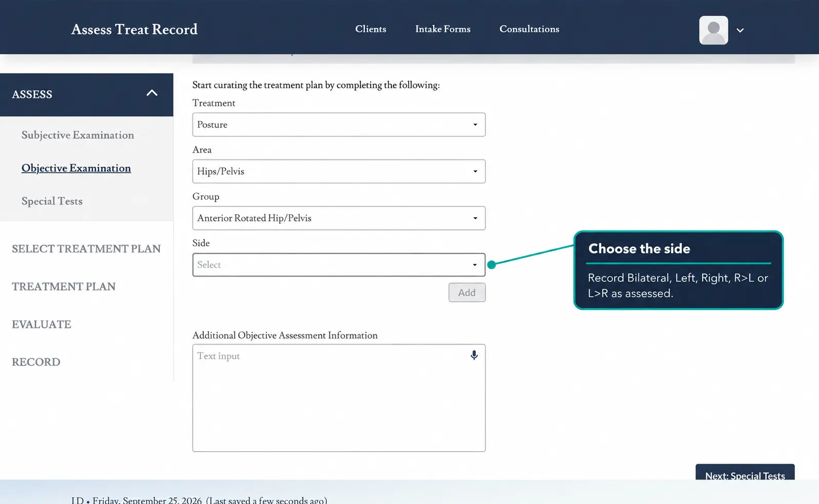The image size is (819, 504).
Task: Open Consultations in the top navigation
Action: (x=529, y=29)
